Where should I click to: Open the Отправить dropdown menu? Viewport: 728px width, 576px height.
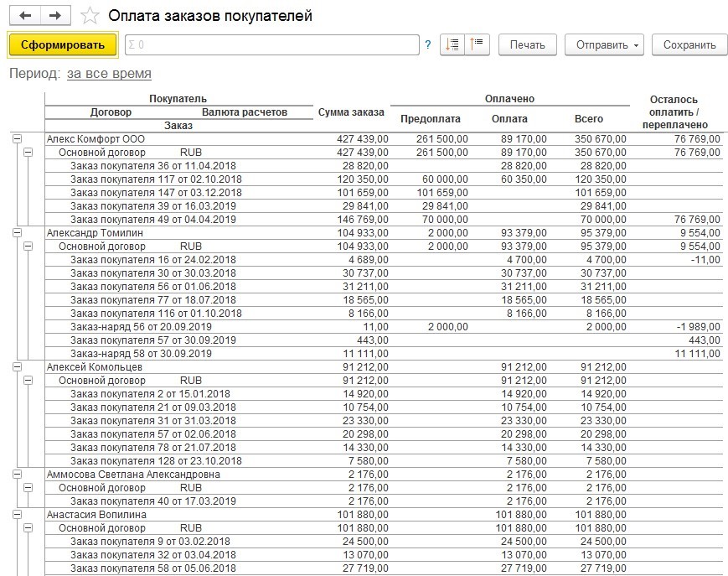[x=607, y=45]
